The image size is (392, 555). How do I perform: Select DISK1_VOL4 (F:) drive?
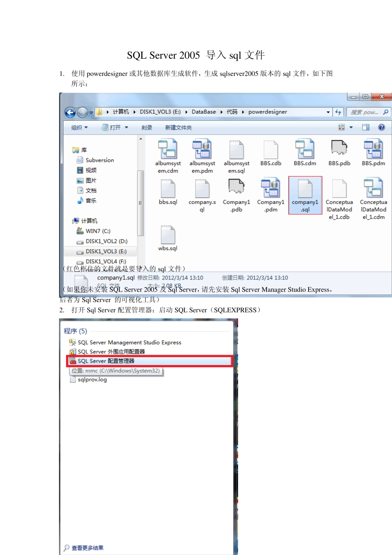click(102, 261)
